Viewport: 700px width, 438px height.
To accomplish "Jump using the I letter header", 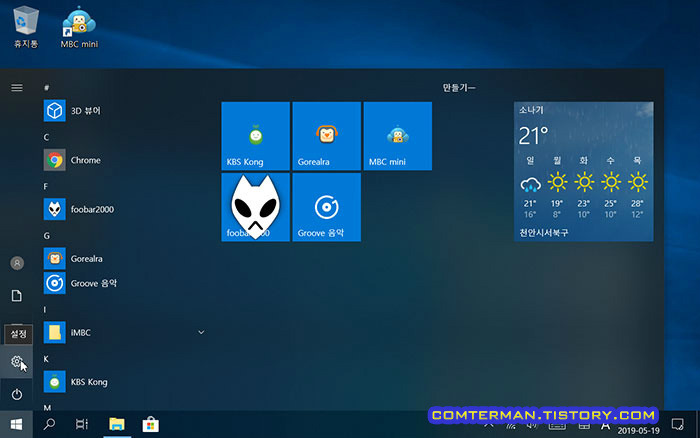I will click(x=45, y=309).
